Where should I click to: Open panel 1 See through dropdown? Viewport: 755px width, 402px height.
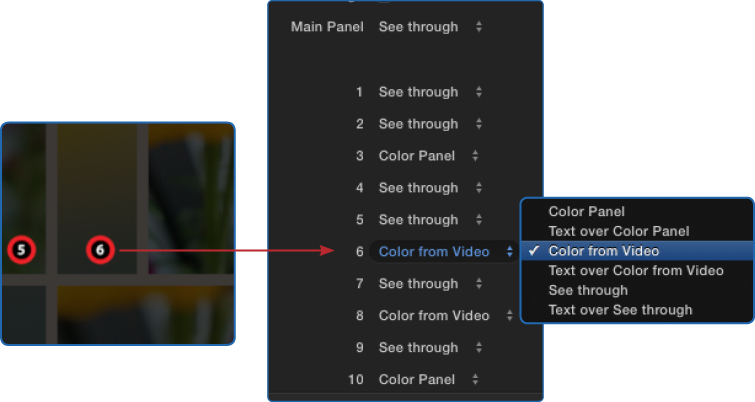coord(430,92)
